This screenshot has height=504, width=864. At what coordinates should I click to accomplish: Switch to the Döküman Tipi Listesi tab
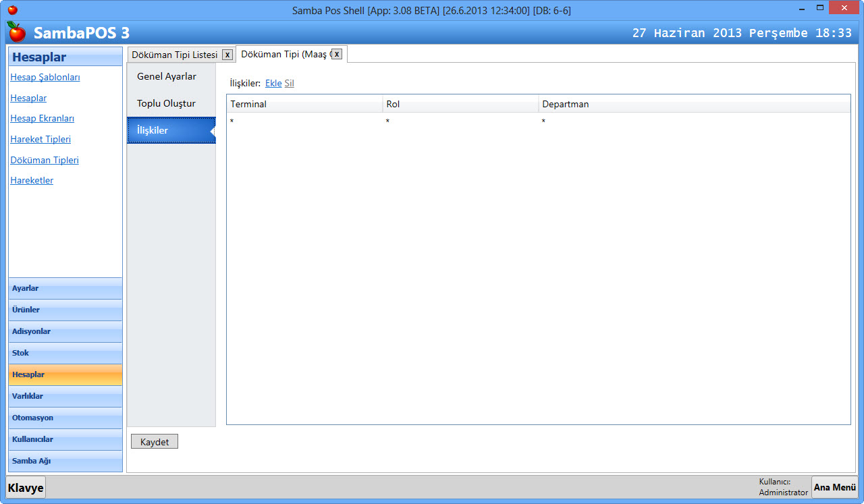point(174,55)
